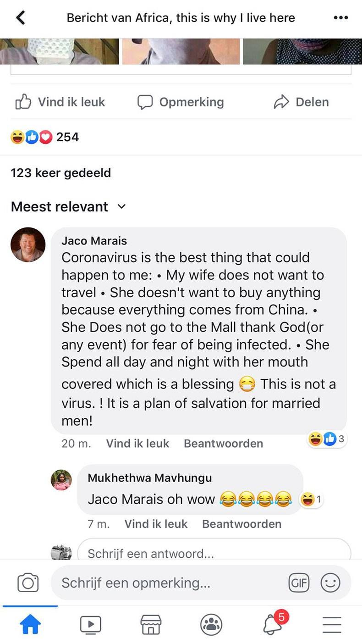Open Jaco Marais' profile picture
The width and height of the screenshot is (362, 644).
28,244
